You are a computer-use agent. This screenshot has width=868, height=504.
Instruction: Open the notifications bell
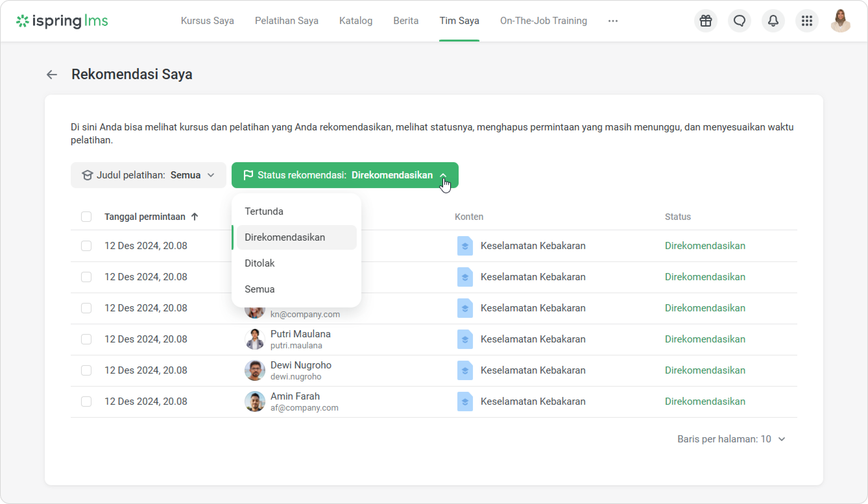773,21
